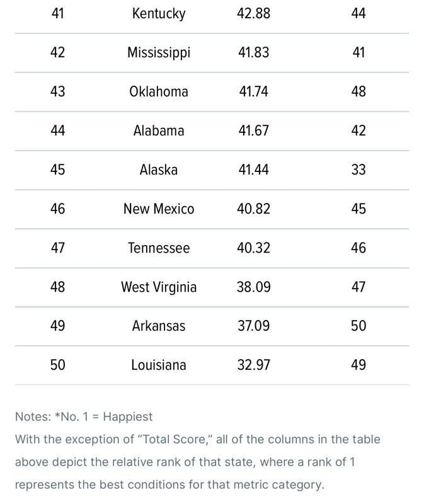Select Arkansas total score 37.09

tap(254, 326)
